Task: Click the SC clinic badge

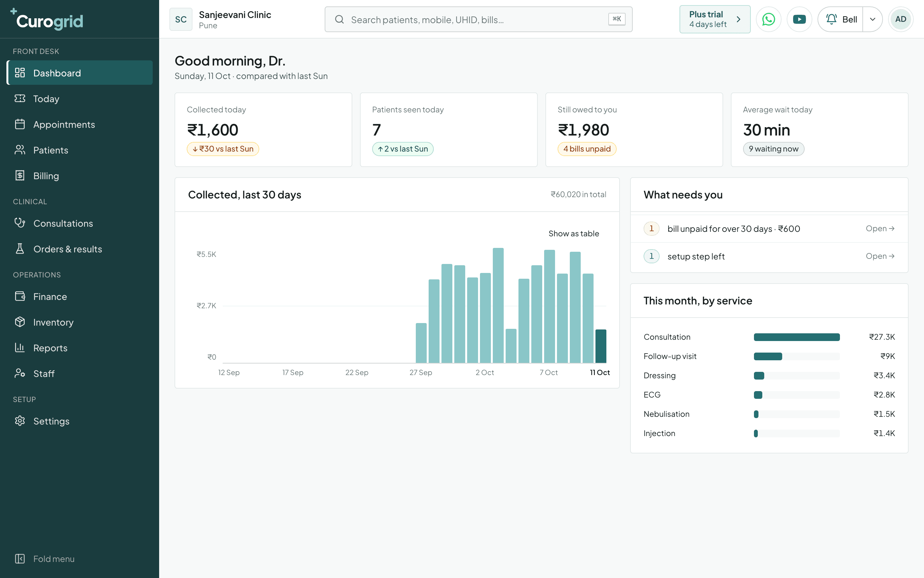Action: [x=181, y=19]
